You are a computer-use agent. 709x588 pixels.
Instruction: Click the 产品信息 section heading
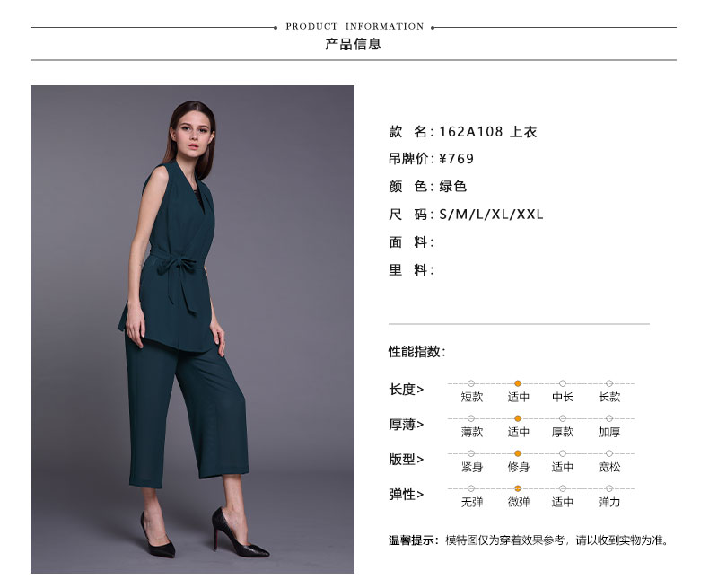[x=353, y=44]
